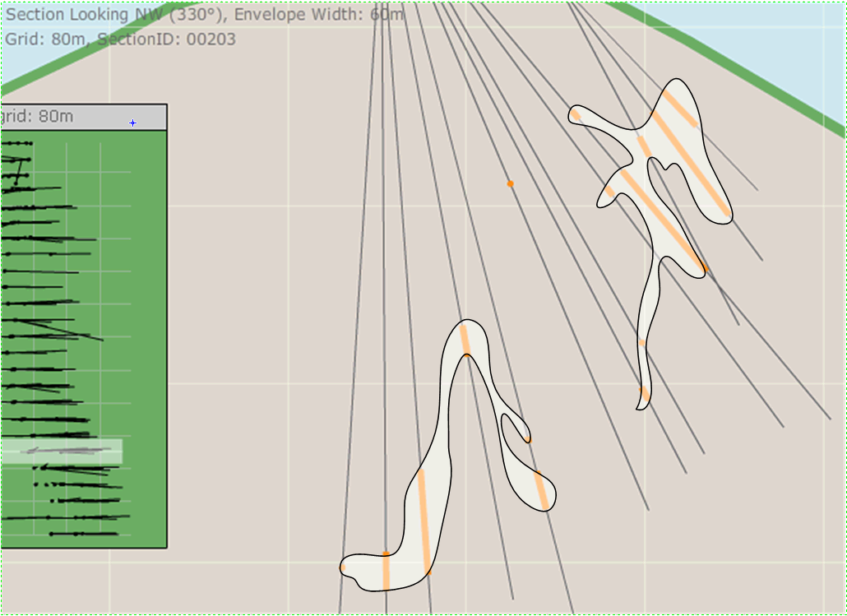Select long orange intercept in lower orebody's left limb
This screenshot has height=616, width=847.
[x=423, y=521]
